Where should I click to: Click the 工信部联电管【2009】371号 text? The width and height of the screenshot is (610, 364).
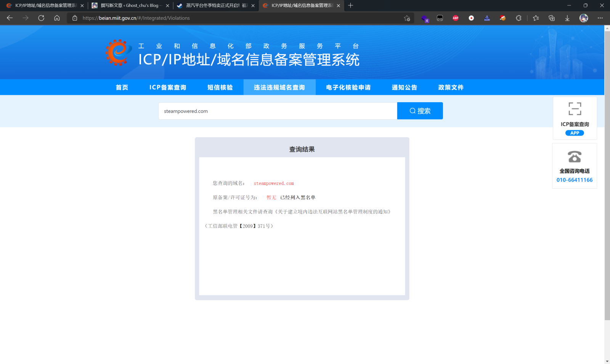[239, 226]
